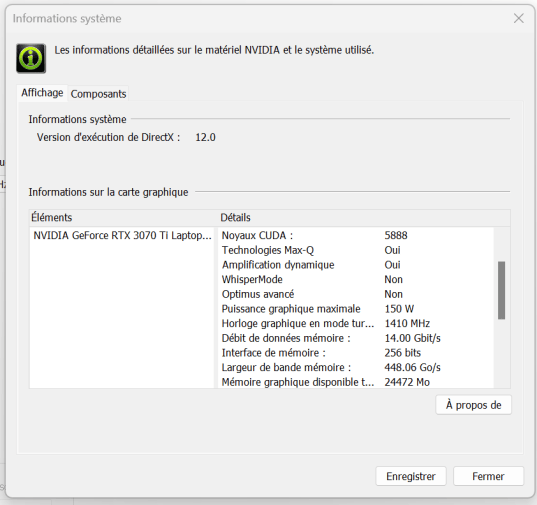Click the green NVIDIA info icon

(x=31, y=58)
